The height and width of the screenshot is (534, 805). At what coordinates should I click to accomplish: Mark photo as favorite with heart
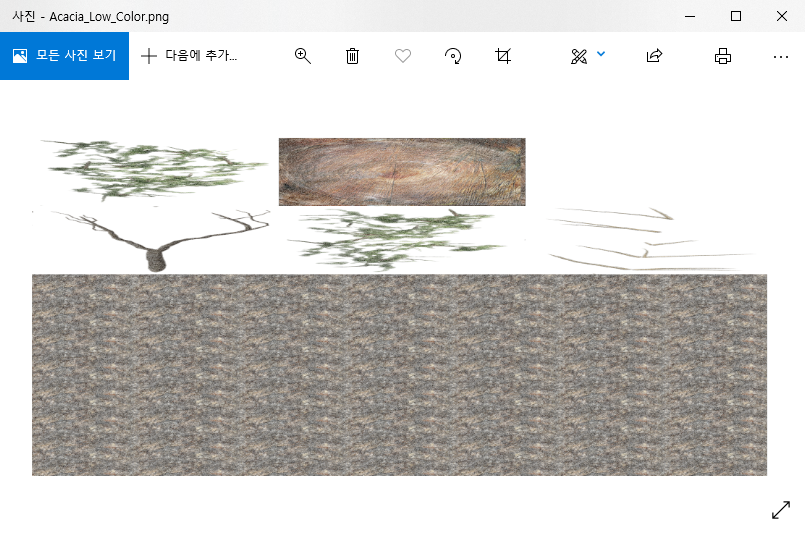tap(402, 55)
